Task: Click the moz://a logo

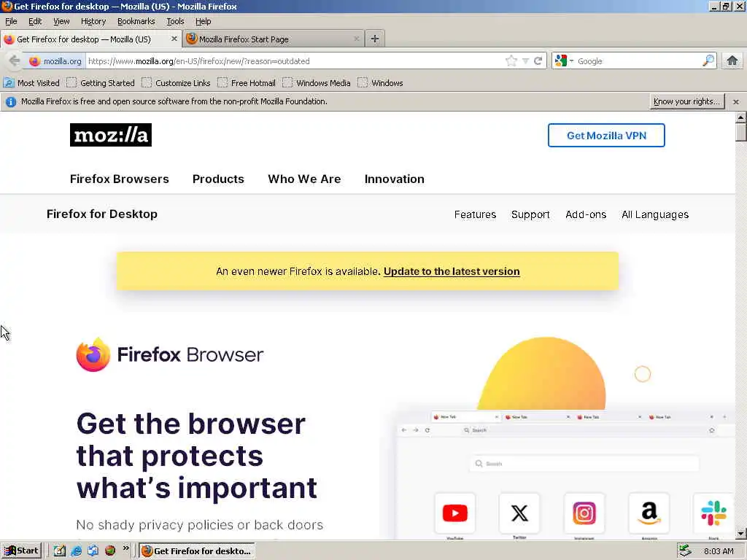Action: 111,135
